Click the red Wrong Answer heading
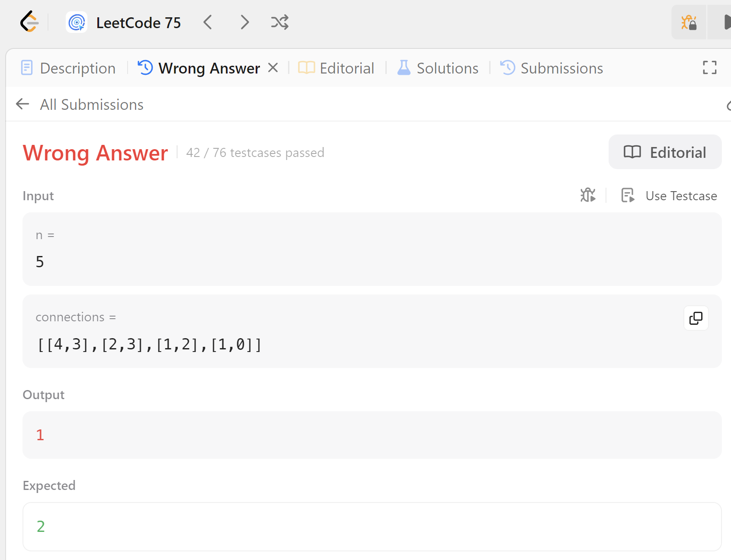 click(95, 153)
